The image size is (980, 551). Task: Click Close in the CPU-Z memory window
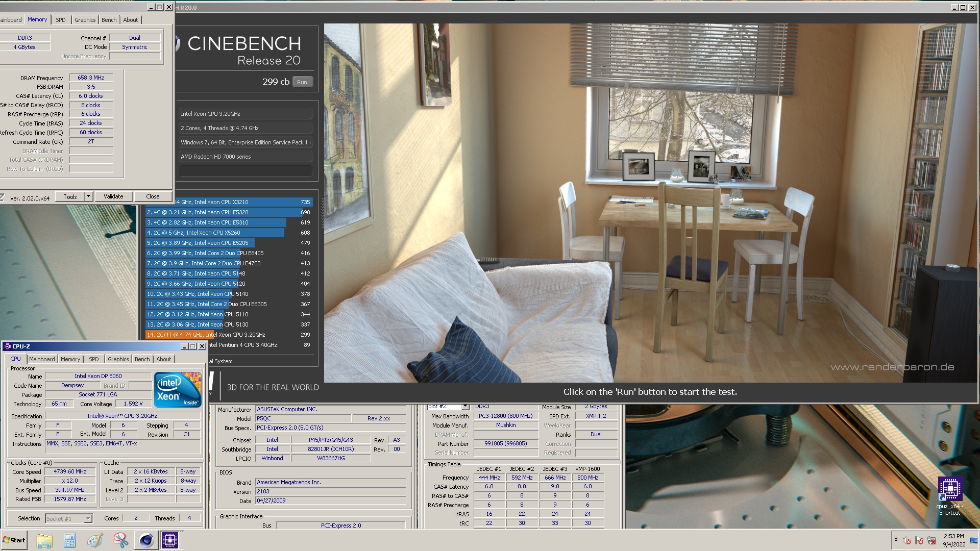153,196
